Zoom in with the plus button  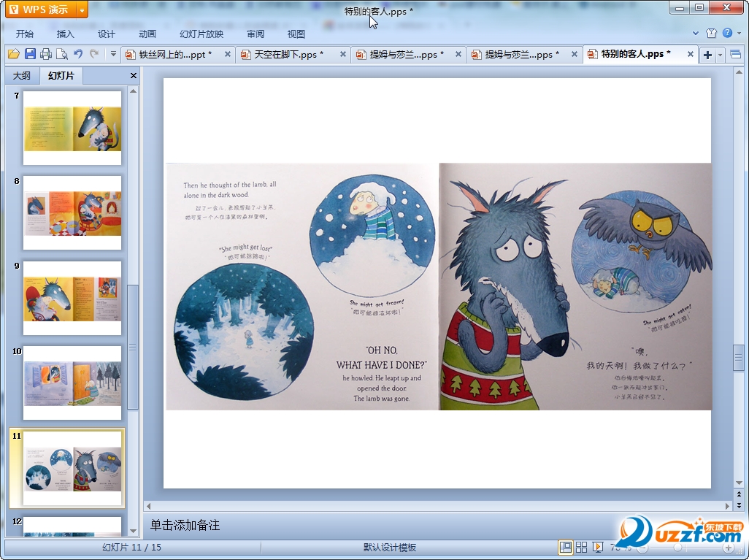coord(729,548)
